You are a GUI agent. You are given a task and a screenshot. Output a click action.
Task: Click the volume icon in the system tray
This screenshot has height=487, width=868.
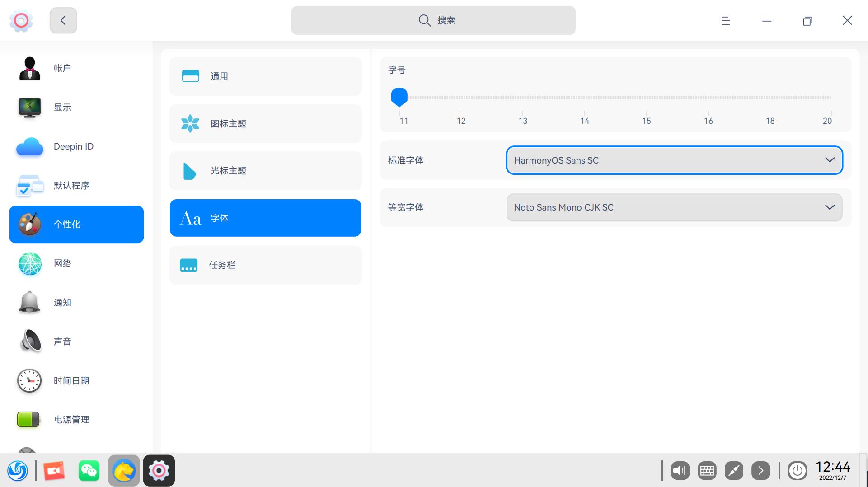680,470
